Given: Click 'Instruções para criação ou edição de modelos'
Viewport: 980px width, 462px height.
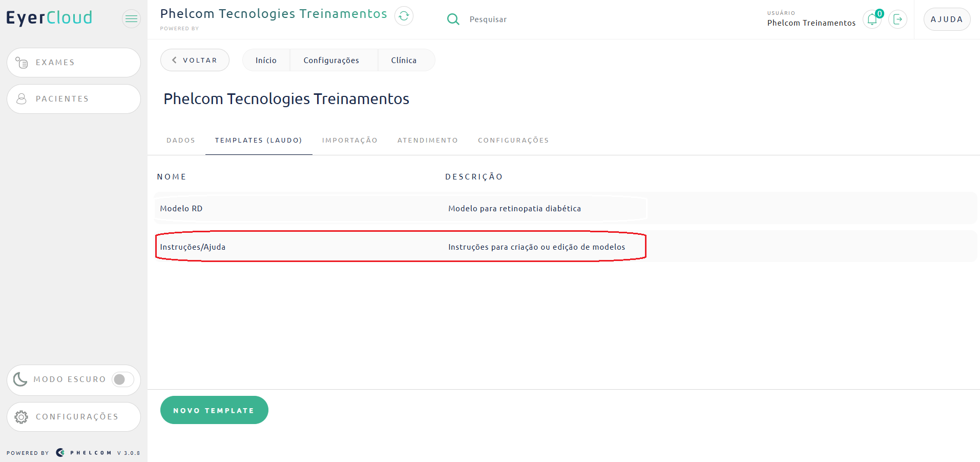Looking at the screenshot, I should [536, 247].
